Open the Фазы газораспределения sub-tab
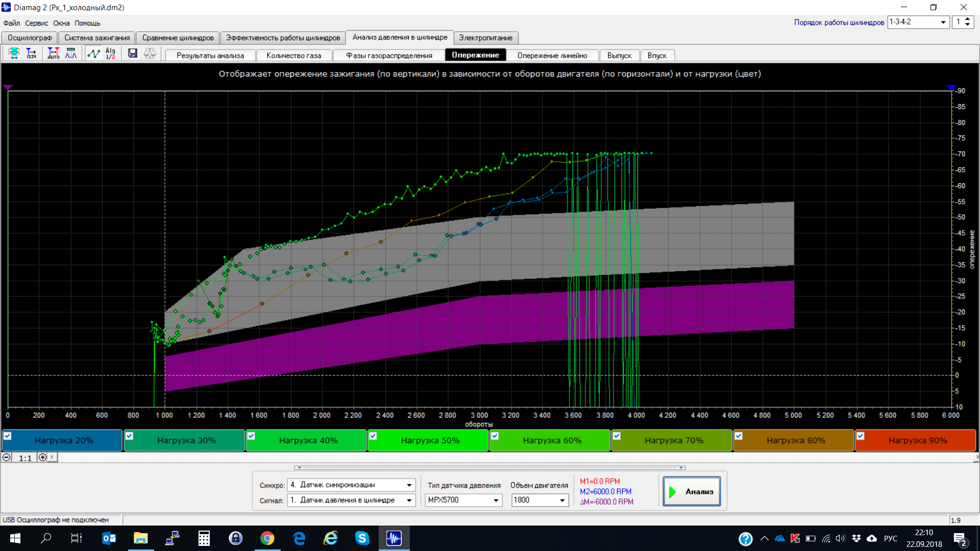This screenshot has width=980, height=551. pos(389,55)
